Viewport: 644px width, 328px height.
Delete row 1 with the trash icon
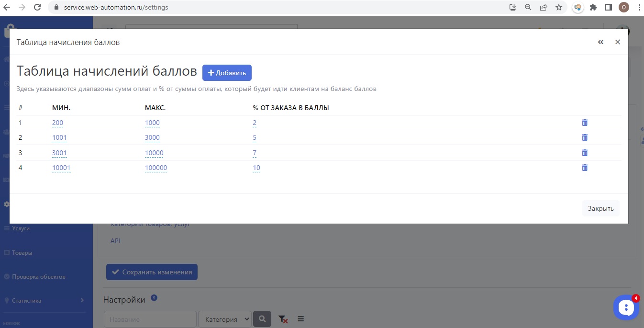[584, 123]
